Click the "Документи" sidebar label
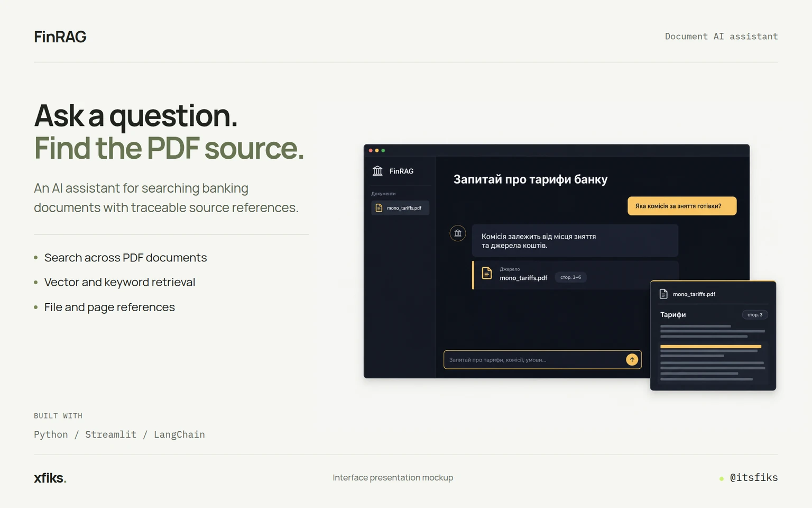The width and height of the screenshot is (812, 508). tap(383, 194)
